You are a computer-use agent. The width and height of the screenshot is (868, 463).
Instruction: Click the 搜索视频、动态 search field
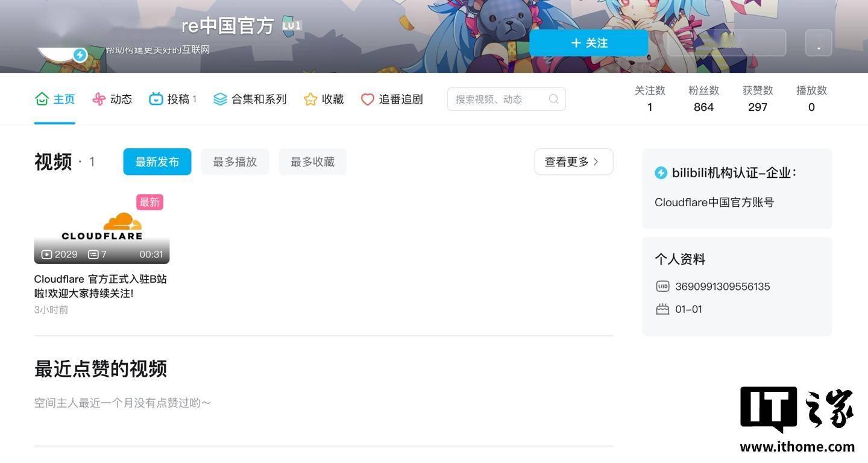(506, 99)
